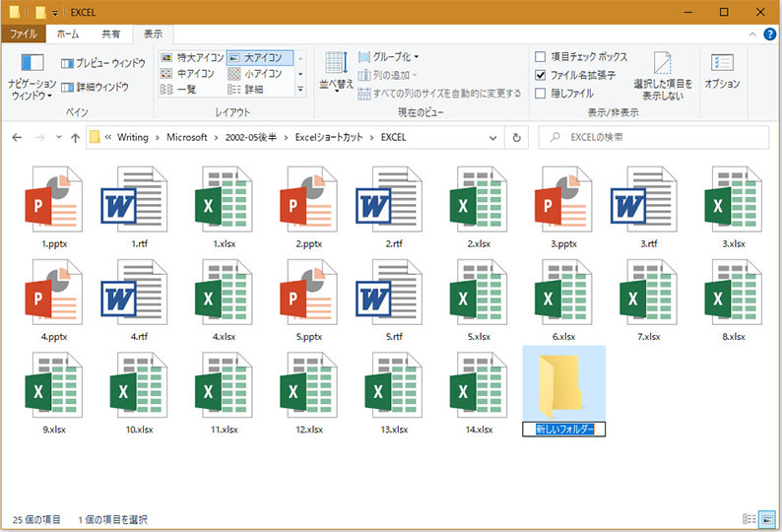Open quick access toolbar customize dropdown
The width and height of the screenshot is (782, 532).
tap(54, 13)
